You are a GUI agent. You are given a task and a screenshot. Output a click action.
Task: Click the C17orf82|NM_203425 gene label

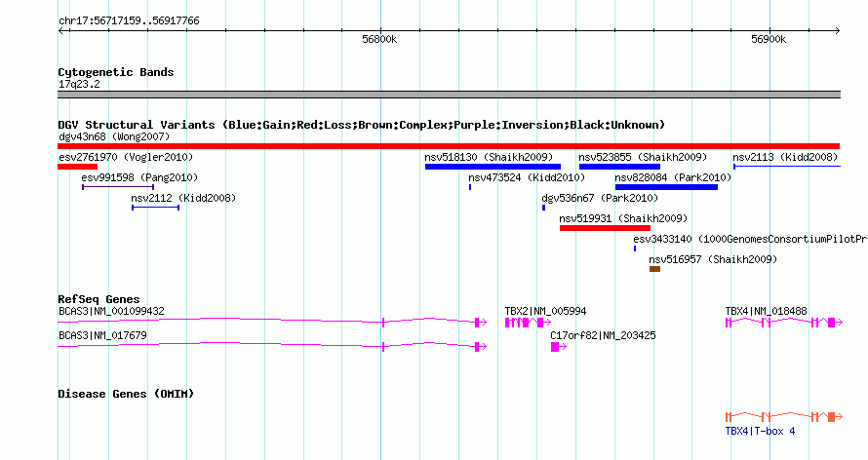click(x=603, y=335)
